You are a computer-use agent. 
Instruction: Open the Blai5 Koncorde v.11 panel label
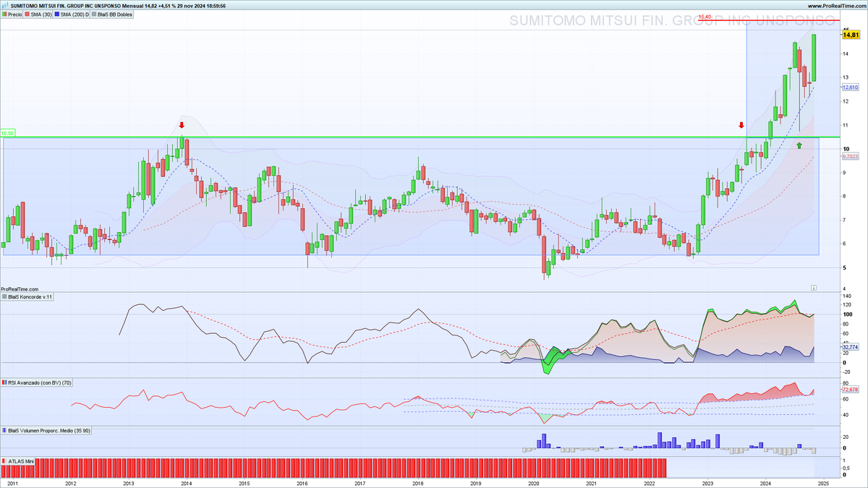tap(27, 296)
